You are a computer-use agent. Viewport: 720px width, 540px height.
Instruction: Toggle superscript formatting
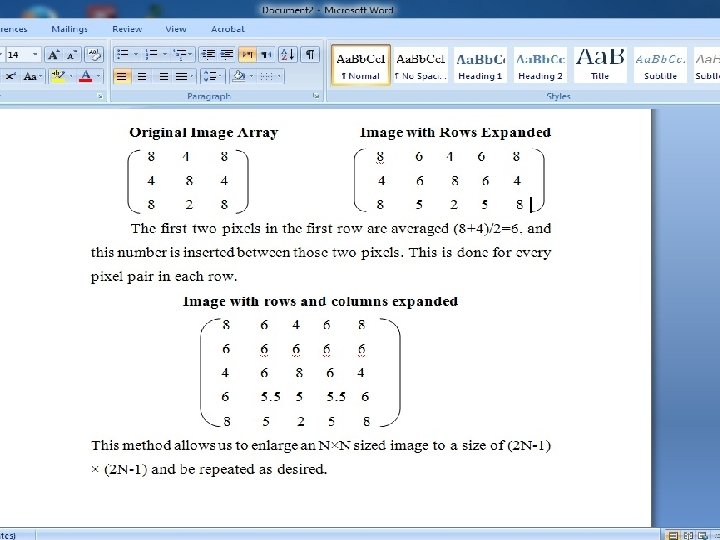(x=10, y=76)
